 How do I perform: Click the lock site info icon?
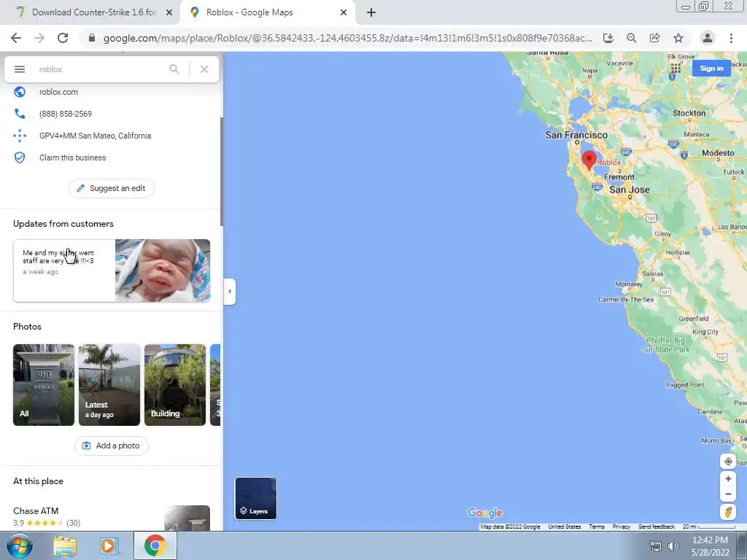[x=92, y=38]
